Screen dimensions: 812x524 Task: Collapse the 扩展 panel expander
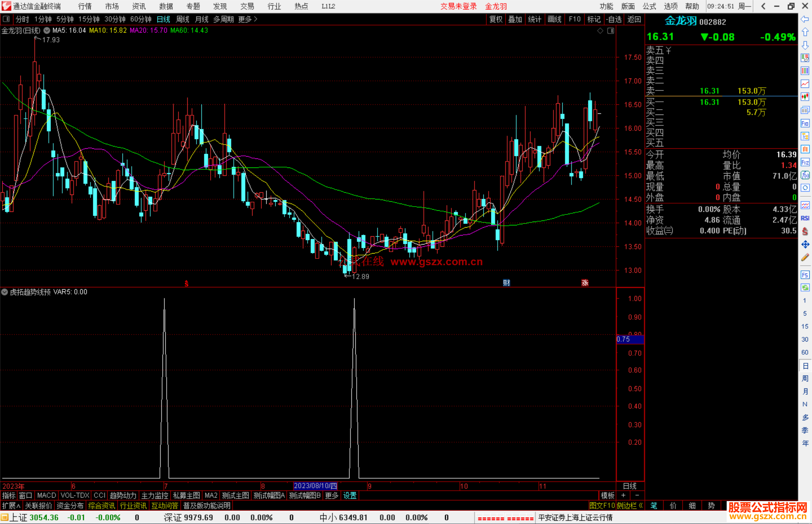coord(11,506)
